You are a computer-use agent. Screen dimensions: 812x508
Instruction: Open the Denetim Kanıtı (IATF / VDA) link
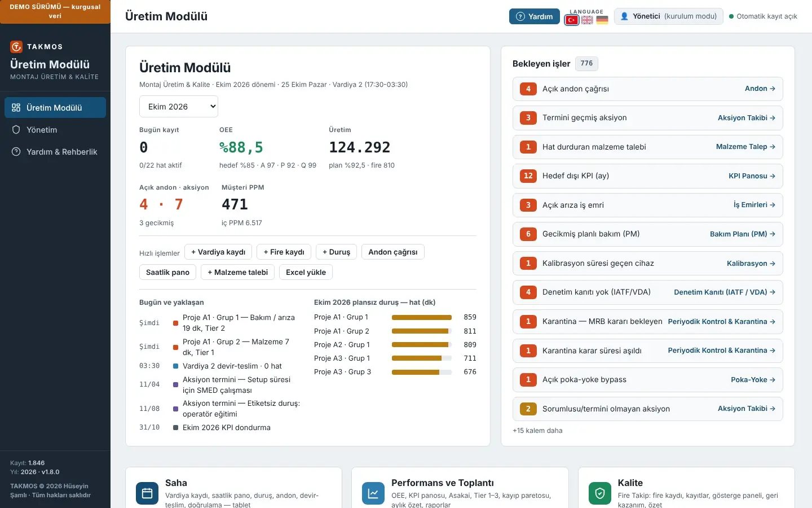(x=725, y=292)
